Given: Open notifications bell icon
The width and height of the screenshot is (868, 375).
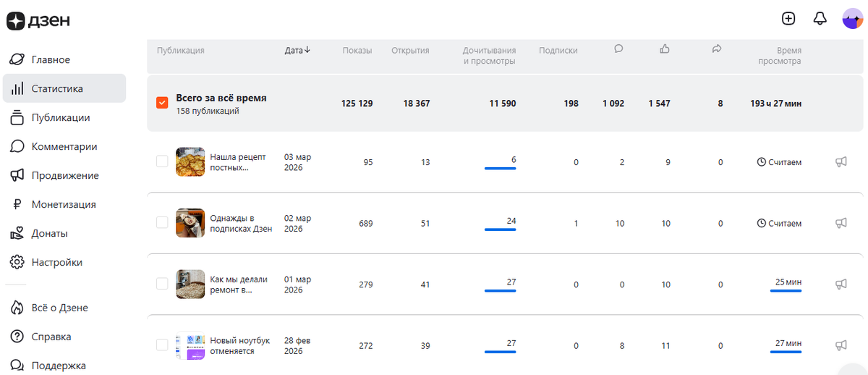Looking at the screenshot, I should click(820, 19).
